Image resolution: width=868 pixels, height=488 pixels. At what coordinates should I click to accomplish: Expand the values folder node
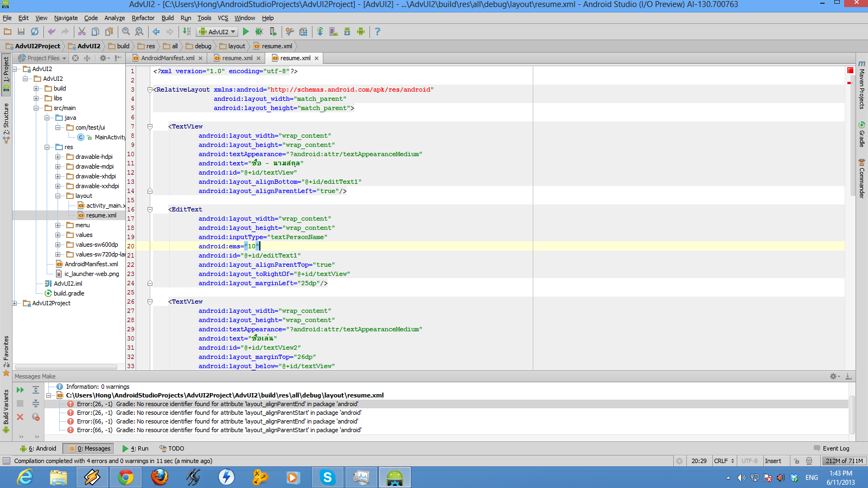tap(58, 235)
